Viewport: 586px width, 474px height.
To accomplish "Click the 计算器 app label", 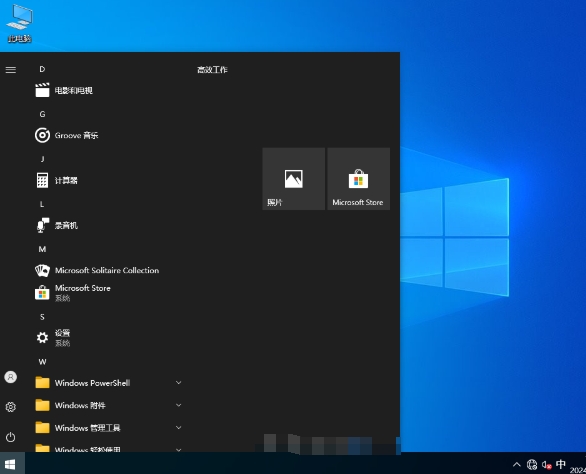I will [x=66, y=181].
